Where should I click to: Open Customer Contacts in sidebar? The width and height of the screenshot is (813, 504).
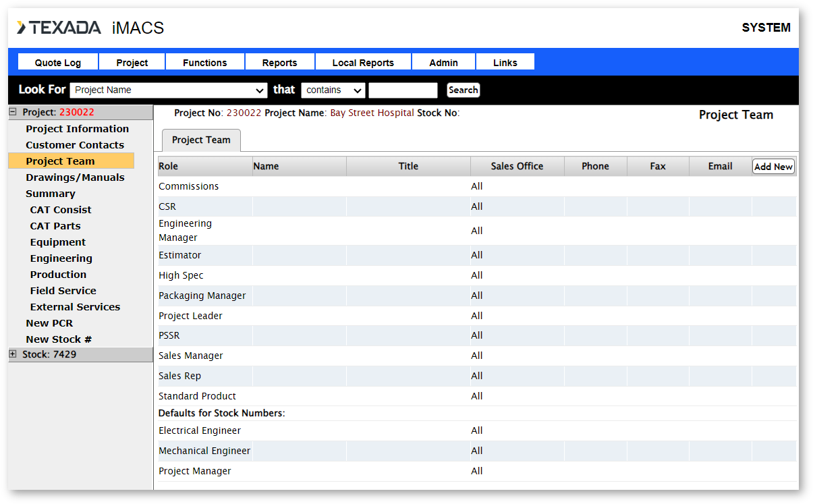pyautogui.click(x=75, y=145)
